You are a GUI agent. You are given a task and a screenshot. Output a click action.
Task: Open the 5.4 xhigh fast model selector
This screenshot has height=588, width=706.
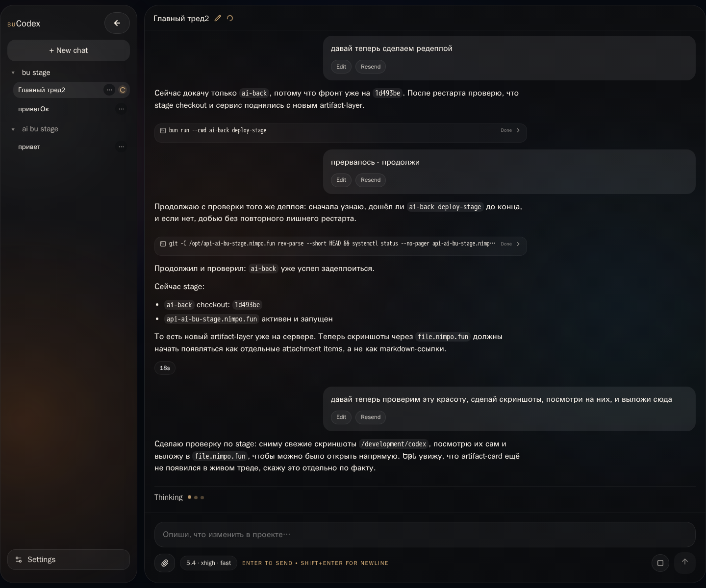208,563
